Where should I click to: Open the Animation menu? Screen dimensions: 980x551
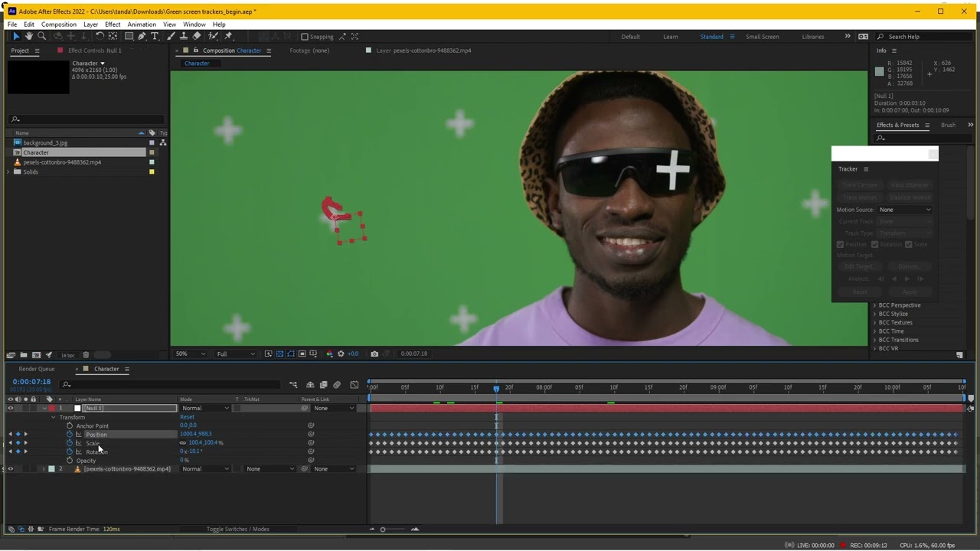click(142, 24)
